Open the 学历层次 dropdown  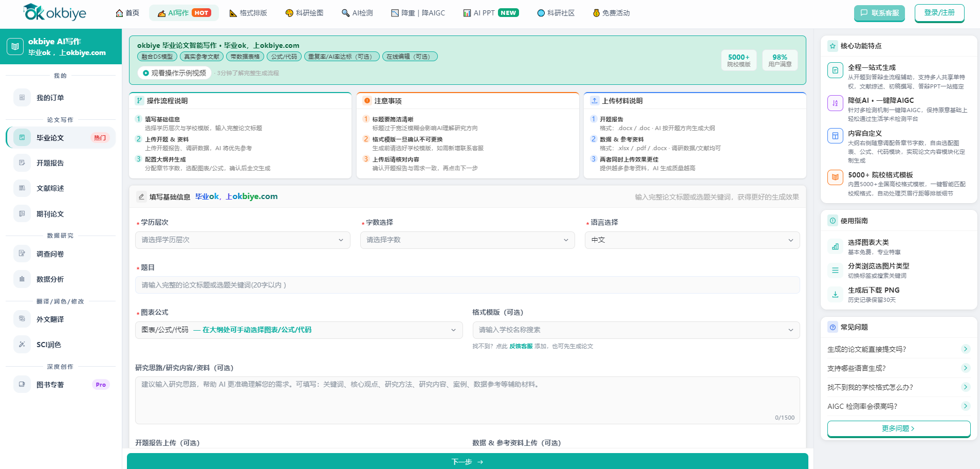click(243, 240)
